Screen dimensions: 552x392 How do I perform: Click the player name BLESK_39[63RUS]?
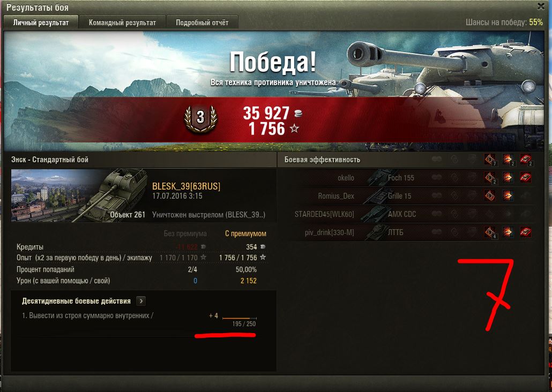tap(186, 186)
